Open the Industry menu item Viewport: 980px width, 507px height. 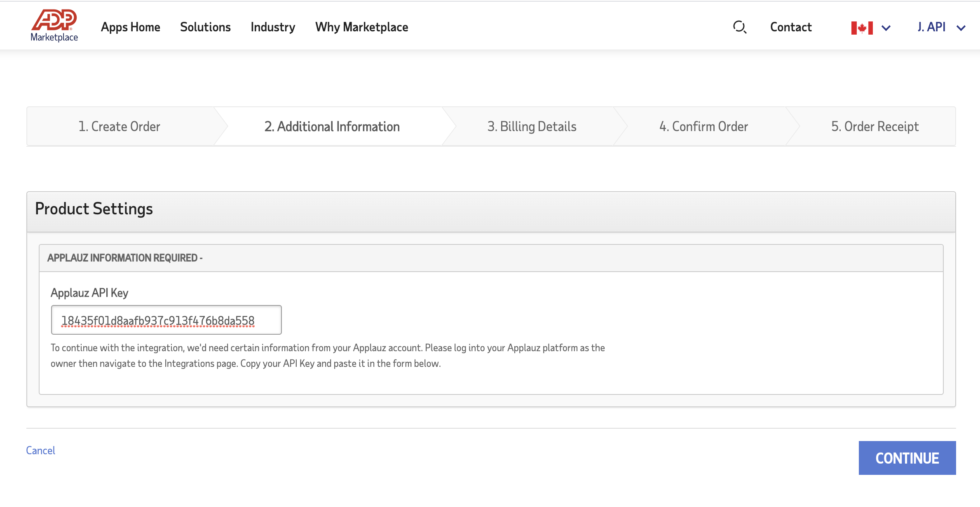coord(273,27)
